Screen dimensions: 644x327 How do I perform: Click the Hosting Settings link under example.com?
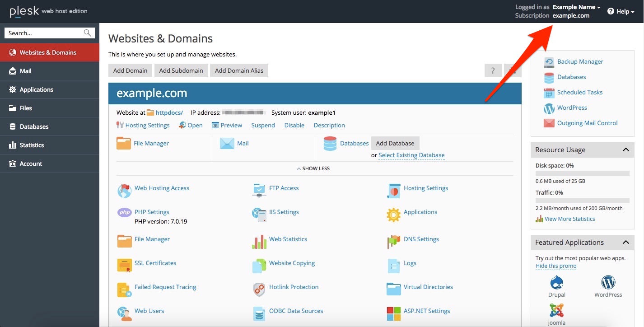[147, 125]
